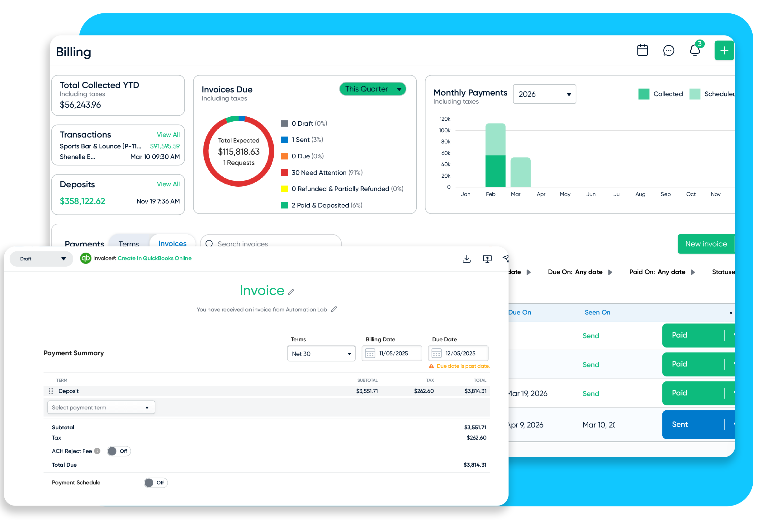Click the info icon next to ACH Reject Fee
This screenshot has width=767, height=532.
(97, 451)
